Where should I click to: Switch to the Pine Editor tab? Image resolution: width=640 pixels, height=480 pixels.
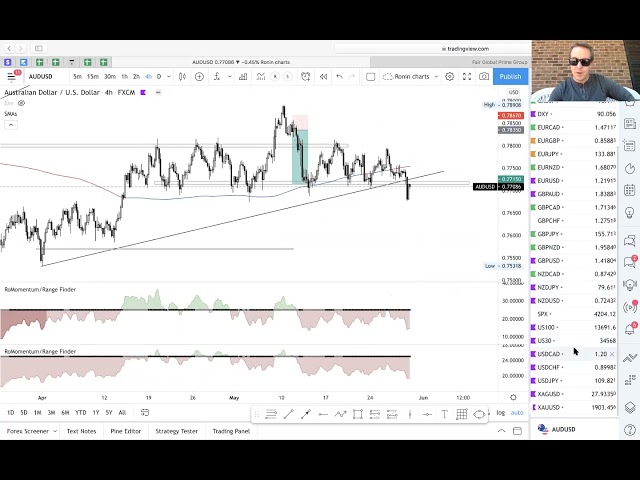[127, 431]
